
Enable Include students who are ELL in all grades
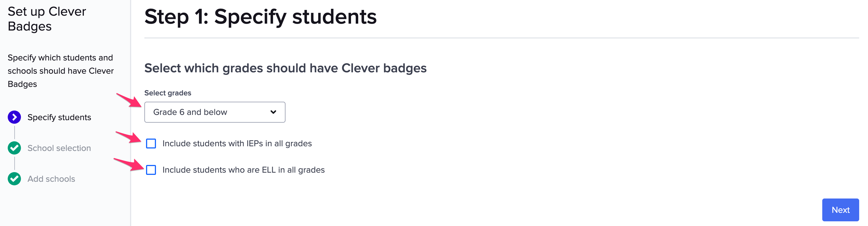(152, 170)
